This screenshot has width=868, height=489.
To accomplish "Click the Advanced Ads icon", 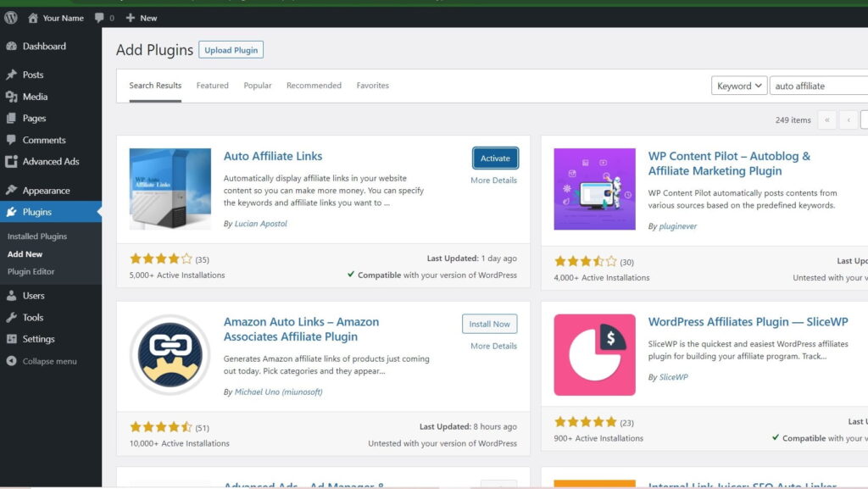I will coord(12,162).
